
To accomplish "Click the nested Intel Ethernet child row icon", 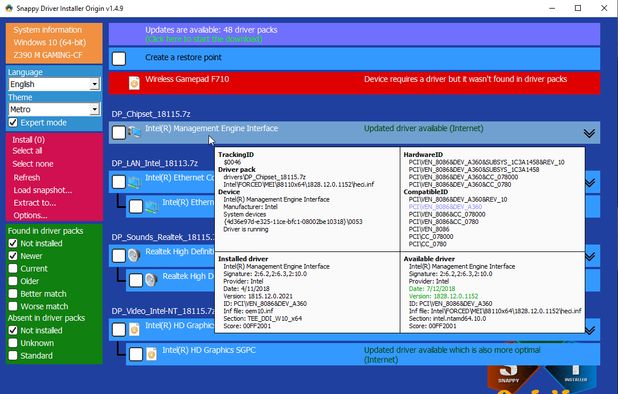I will (152, 206).
